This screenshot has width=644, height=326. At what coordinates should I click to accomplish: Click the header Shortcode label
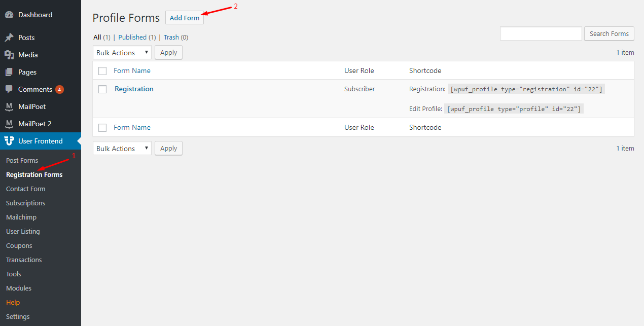425,70
